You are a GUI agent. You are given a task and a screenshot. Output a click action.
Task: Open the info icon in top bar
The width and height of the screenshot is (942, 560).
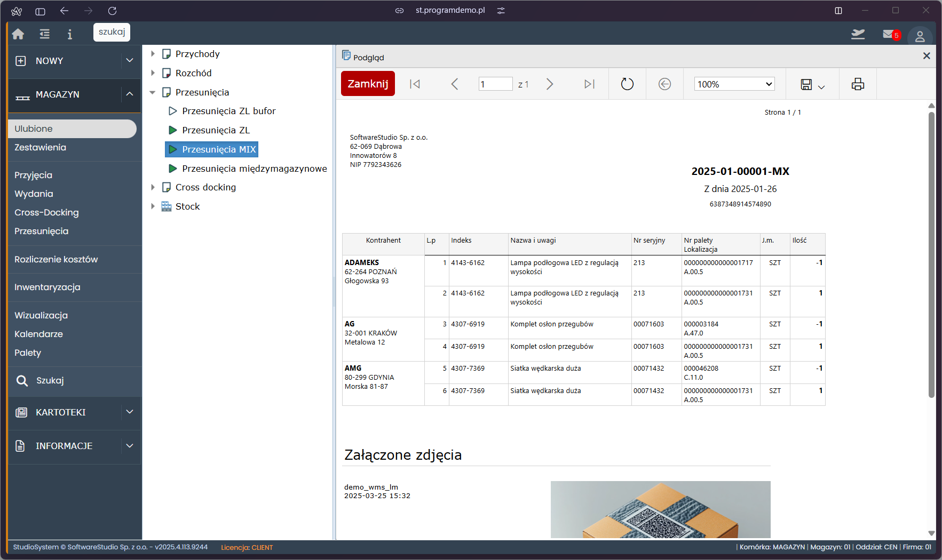pos(69,34)
